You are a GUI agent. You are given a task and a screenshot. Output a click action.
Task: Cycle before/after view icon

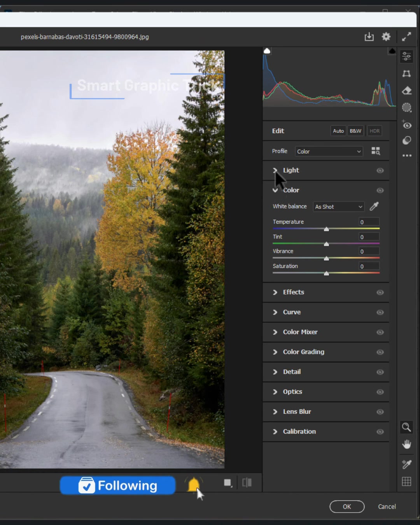247,483
